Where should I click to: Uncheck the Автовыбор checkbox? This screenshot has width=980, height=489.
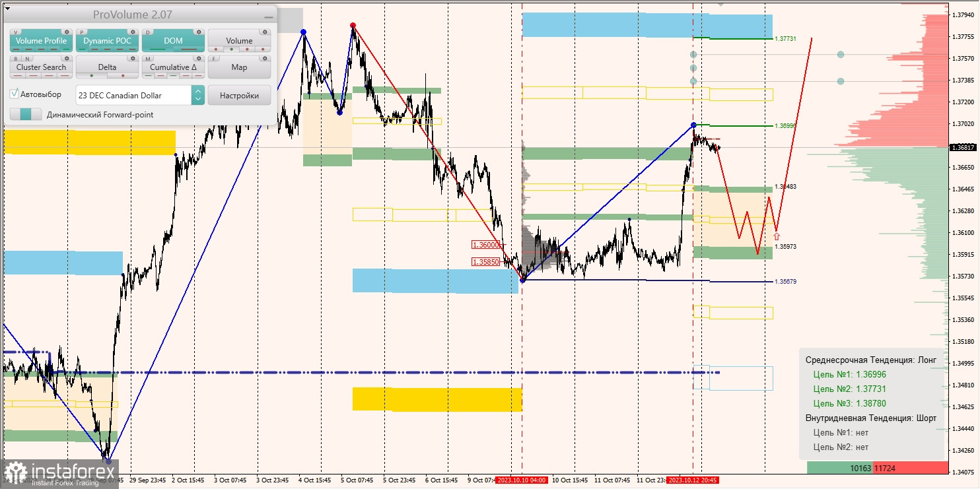(x=14, y=94)
